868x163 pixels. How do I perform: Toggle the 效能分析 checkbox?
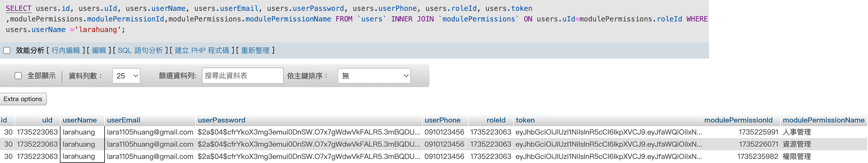click(7, 51)
